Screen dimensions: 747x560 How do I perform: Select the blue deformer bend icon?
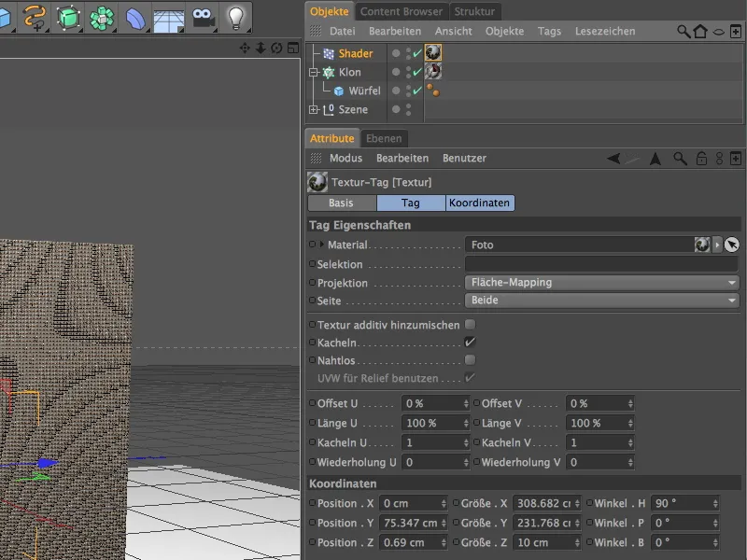[135, 19]
